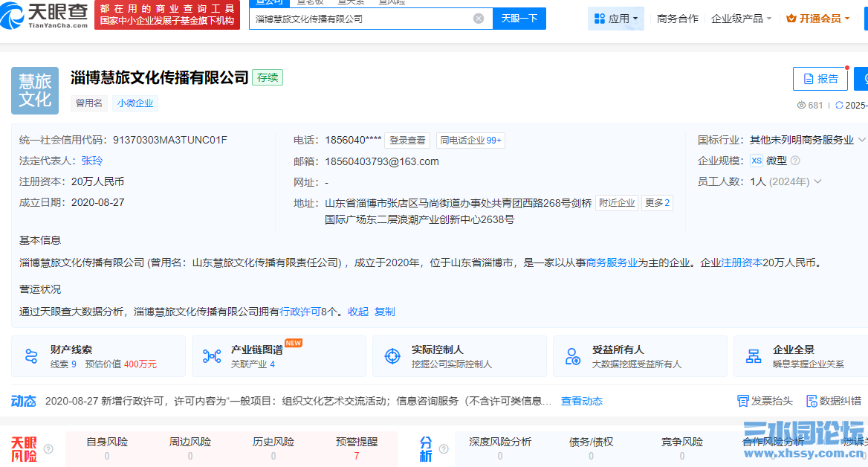Click the 数据纠错 correction icon
Image resolution: width=868 pixels, height=467 pixels.
[x=812, y=400]
